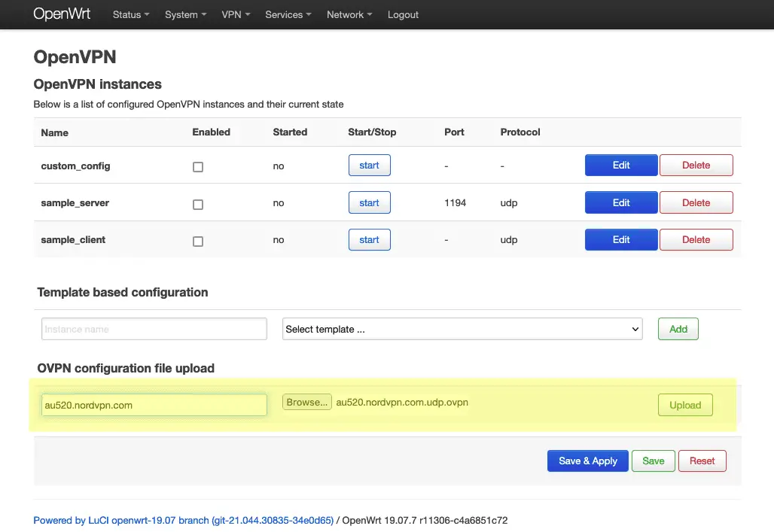Open the Services menu
The image size is (774, 532).
tap(288, 15)
